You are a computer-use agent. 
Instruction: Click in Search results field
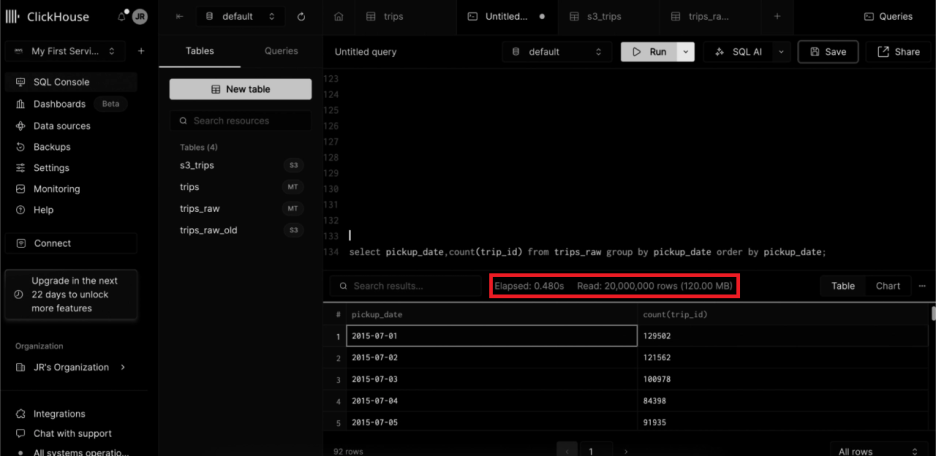coord(405,286)
